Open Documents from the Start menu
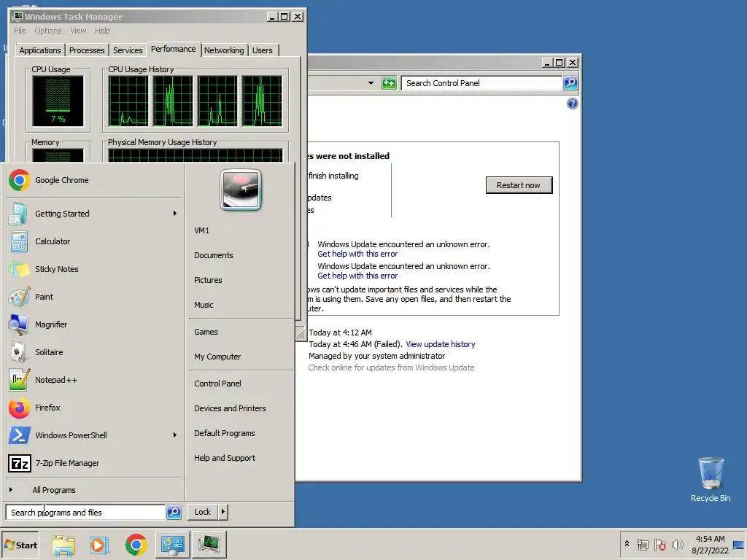Viewport: 747px width, 560px height. (x=241, y=255)
